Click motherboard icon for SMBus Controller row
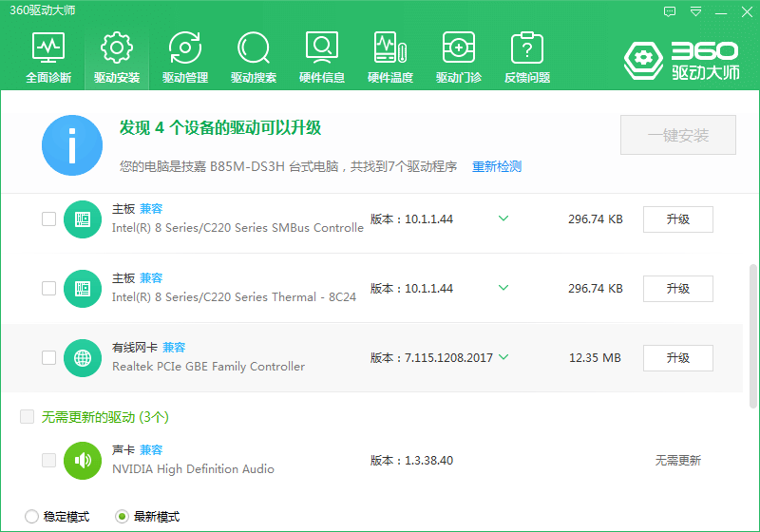The height and width of the screenshot is (532, 760). pos(83,219)
